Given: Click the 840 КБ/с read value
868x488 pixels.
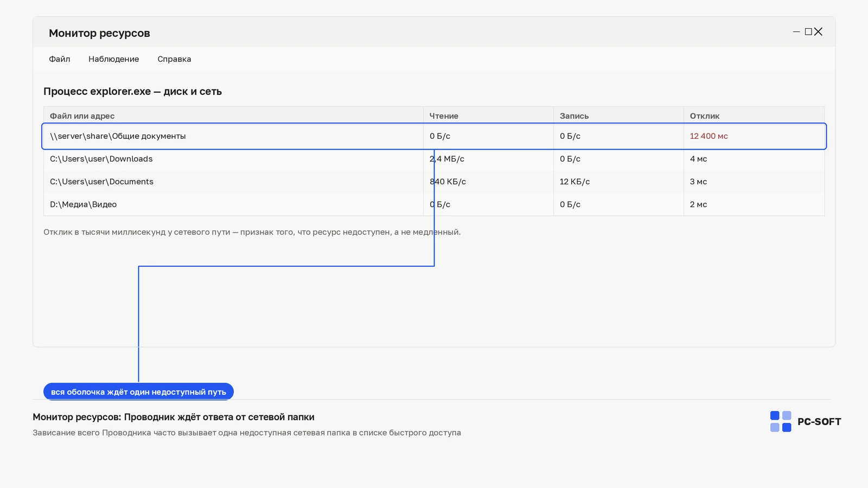Looking at the screenshot, I should (448, 182).
